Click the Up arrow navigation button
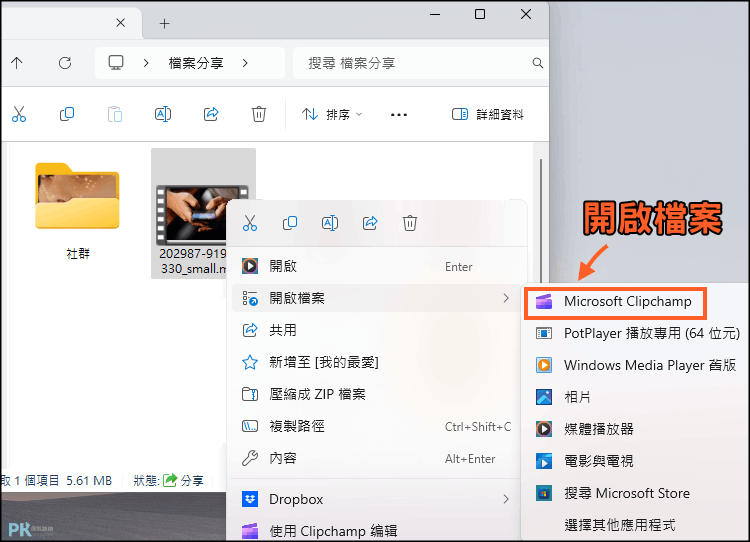This screenshot has width=750, height=542. [x=17, y=63]
